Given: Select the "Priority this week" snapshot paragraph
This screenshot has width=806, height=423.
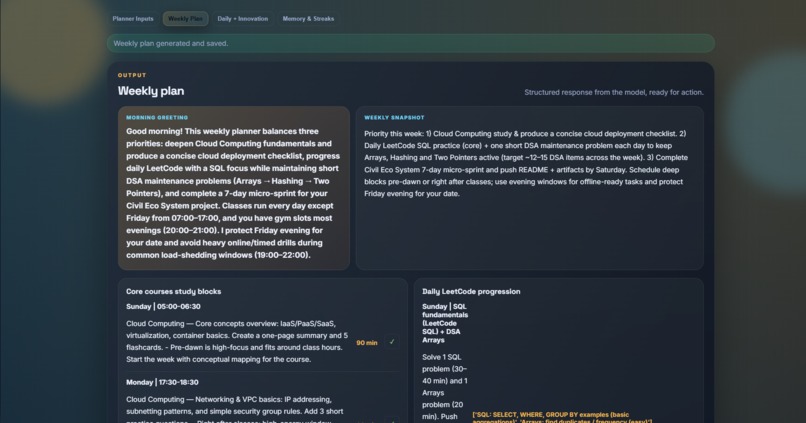Looking at the screenshot, I should click(526, 163).
